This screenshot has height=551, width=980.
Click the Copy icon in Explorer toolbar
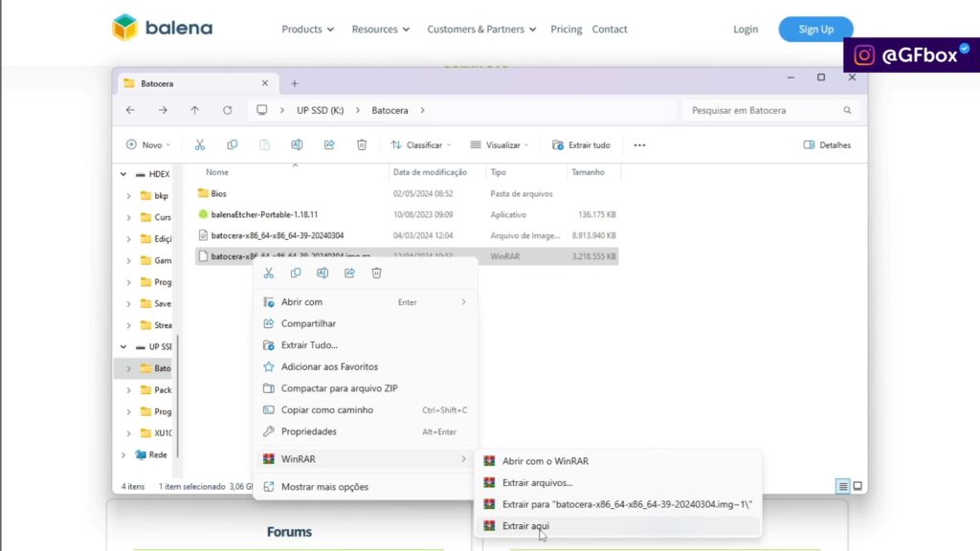[x=232, y=145]
